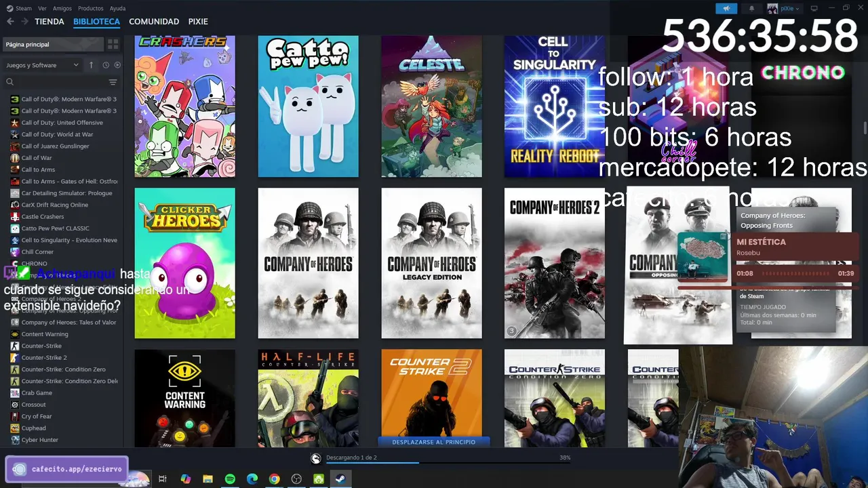Select CarX Drift Racing Online entry
The width and height of the screenshot is (868, 488).
[54, 205]
